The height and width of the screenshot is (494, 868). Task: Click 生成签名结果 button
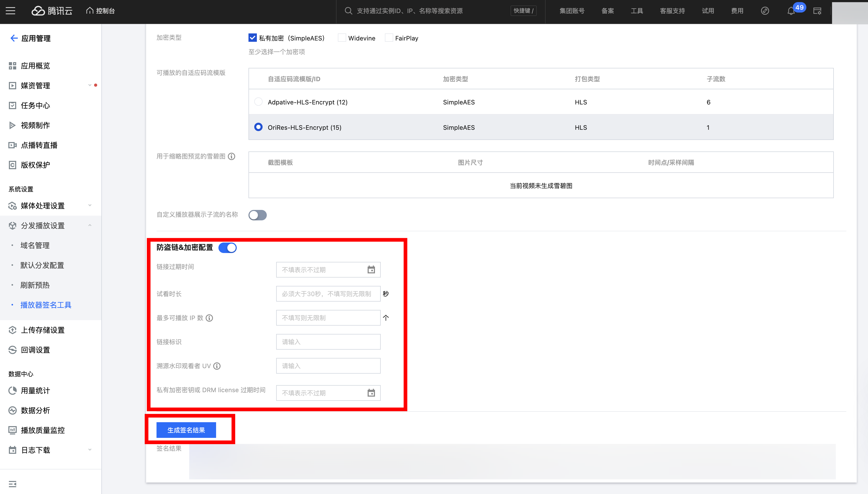(186, 430)
